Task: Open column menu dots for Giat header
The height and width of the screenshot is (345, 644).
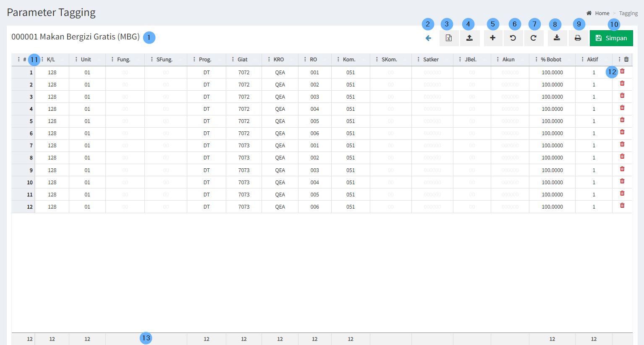Action: click(233, 60)
